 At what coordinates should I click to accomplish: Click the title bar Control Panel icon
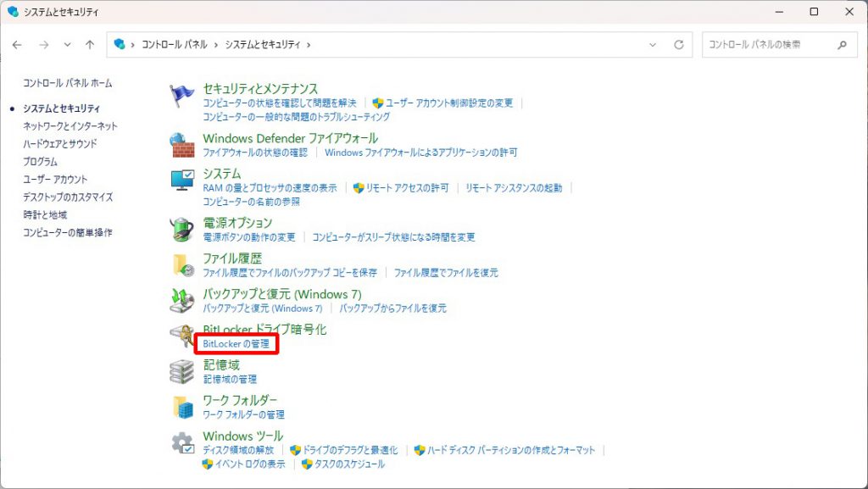(x=13, y=11)
